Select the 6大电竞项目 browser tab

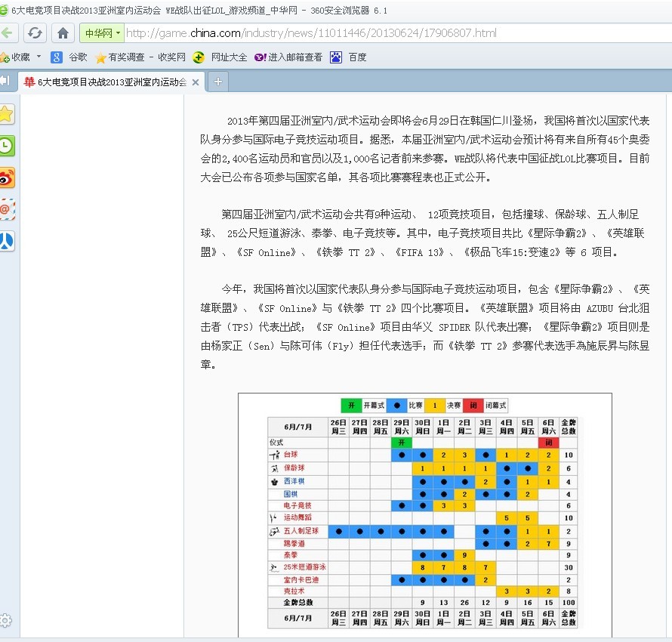(112, 82)
